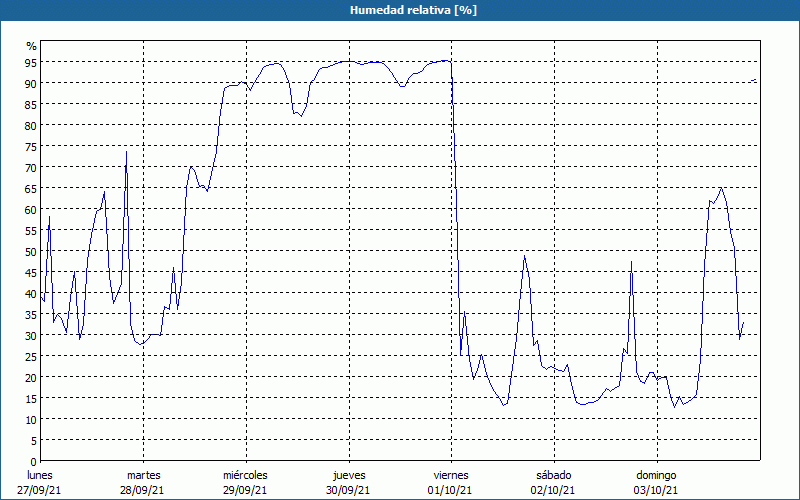Click the 'martes' day label

pos(144,475)
